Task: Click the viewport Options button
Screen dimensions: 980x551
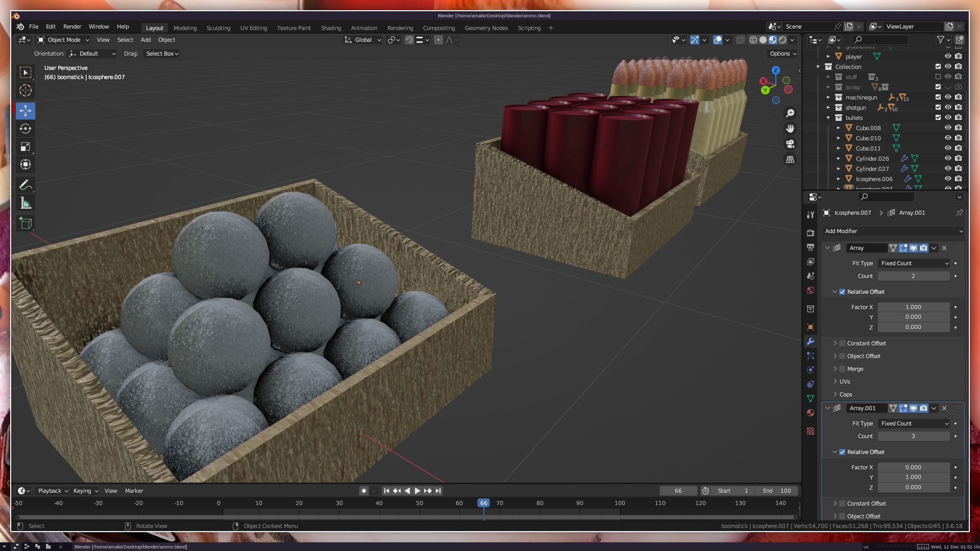Action: point(782,54)
